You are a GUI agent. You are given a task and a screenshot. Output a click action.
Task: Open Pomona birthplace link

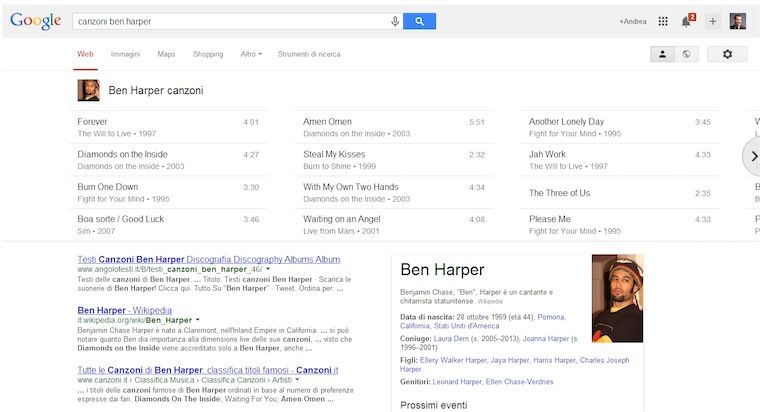[551, 317]
